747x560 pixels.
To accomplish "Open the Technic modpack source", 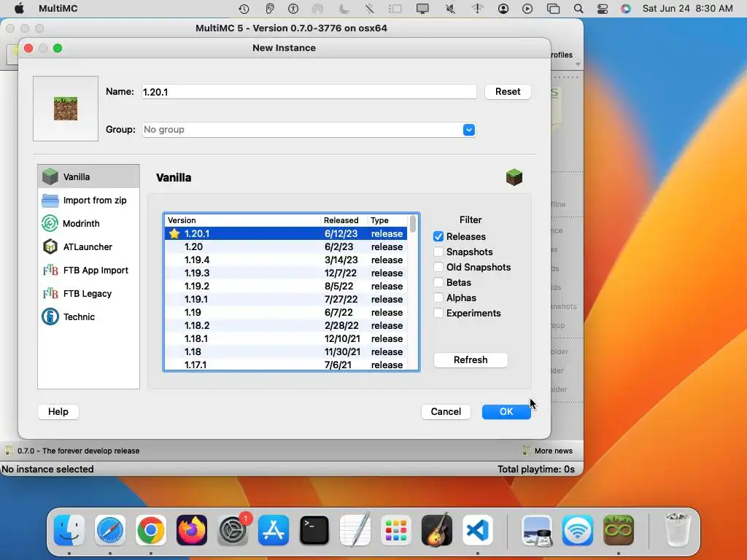I will coord(88,316).
